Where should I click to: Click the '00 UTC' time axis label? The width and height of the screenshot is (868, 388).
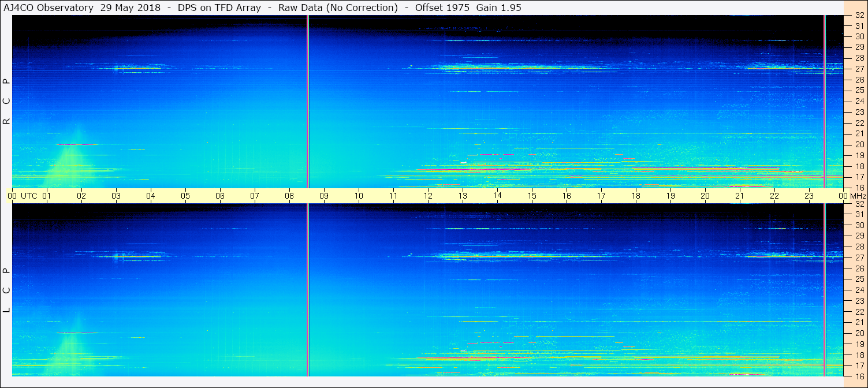23,196
